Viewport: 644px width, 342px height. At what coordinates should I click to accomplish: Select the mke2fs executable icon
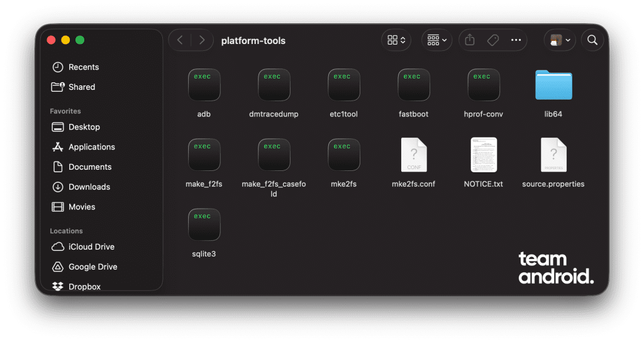(x=344, y=155)
